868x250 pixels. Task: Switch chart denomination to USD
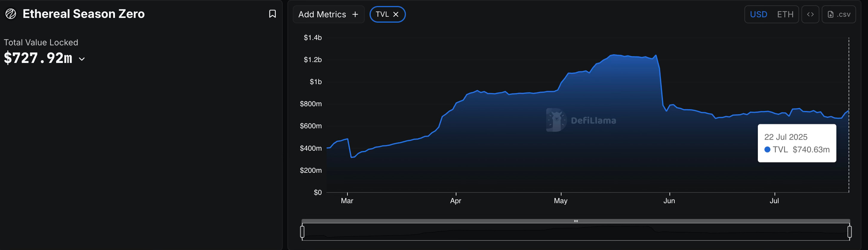(758, 14)
